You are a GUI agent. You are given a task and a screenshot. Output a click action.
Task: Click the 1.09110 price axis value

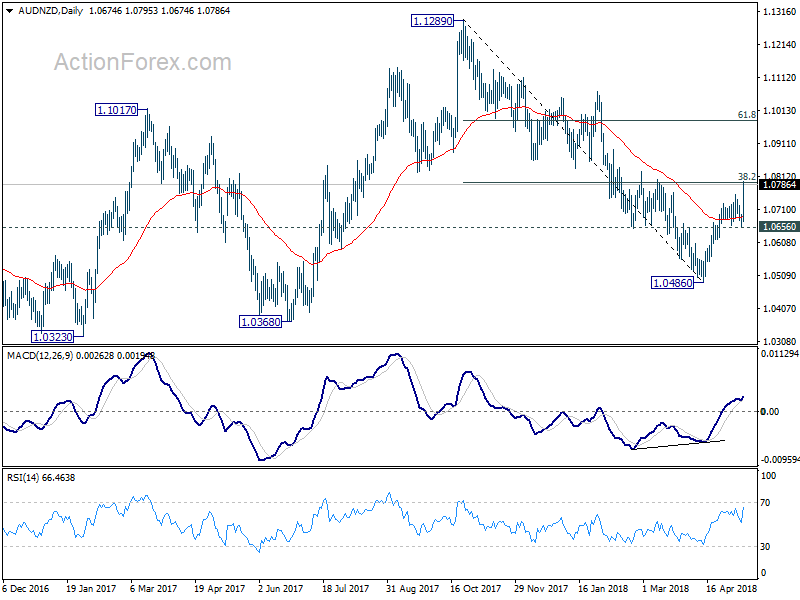point(779,144)
